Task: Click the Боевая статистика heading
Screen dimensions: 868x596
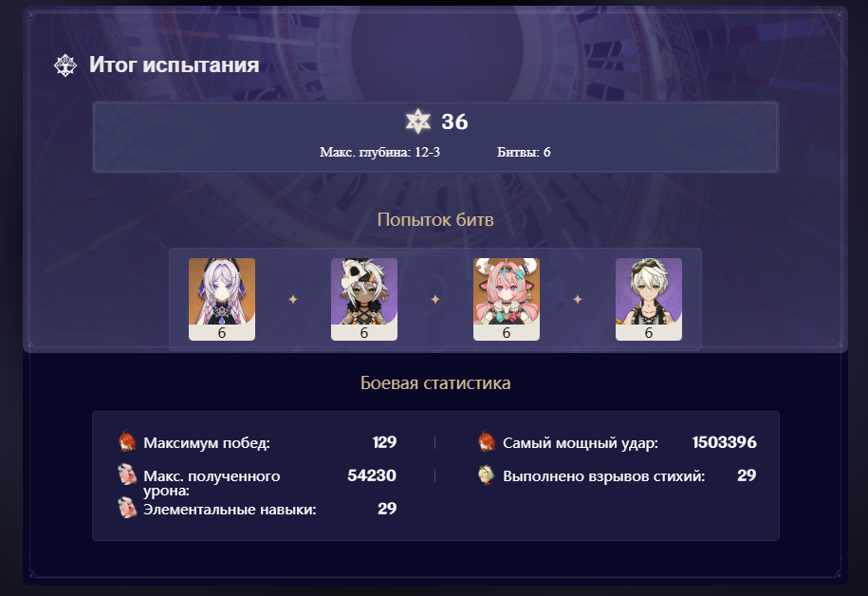Action: pos(435,382)
